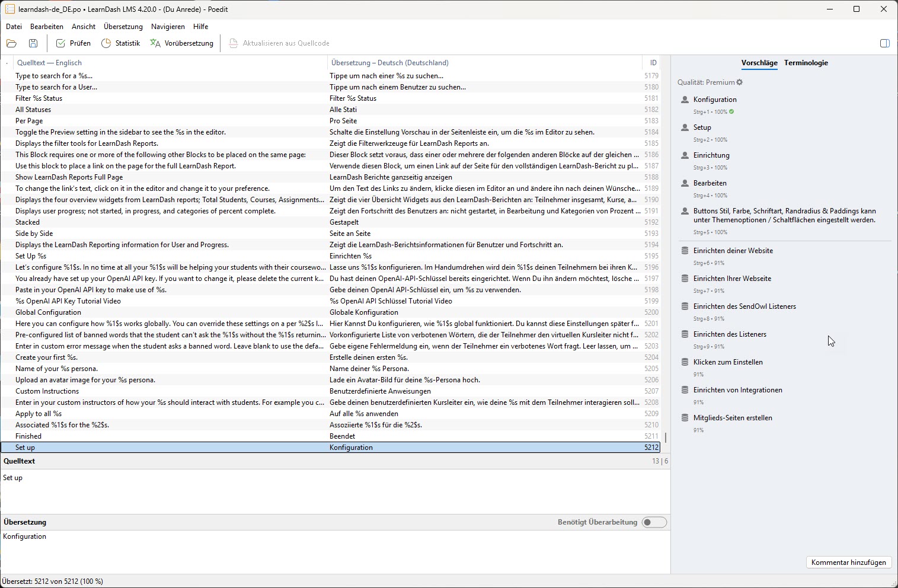Select row 'Finished'
898x588 pixels.
pos(330,436)
